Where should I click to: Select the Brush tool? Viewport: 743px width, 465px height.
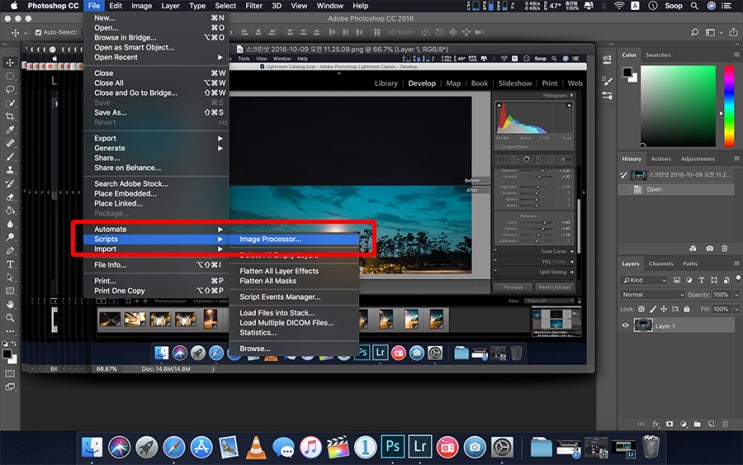coord(10,157)
